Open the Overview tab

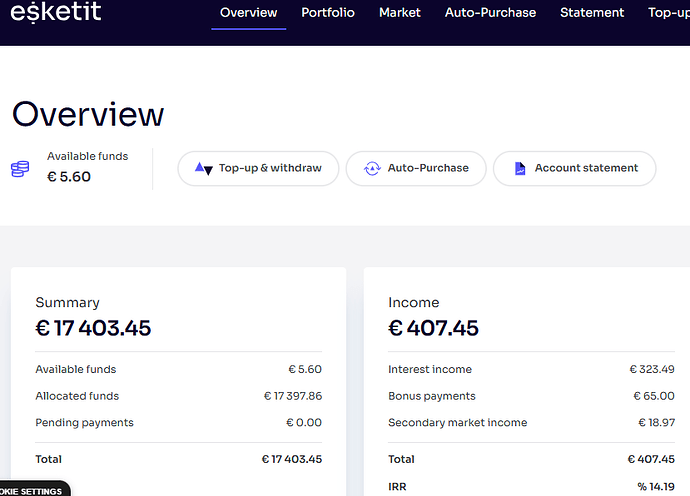pos(248,13)
